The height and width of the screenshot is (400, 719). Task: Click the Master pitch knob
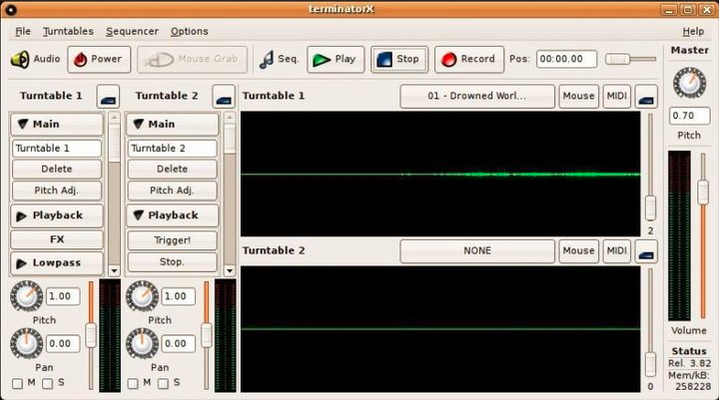[x=689, y=82]
